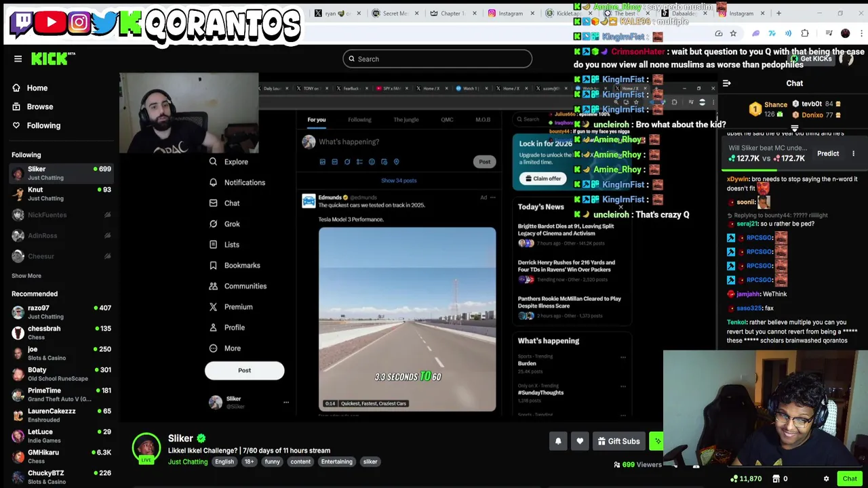Click X Notifications bell in stream
The height and width of the screenshot is (488, 868).
pos(213,182)
